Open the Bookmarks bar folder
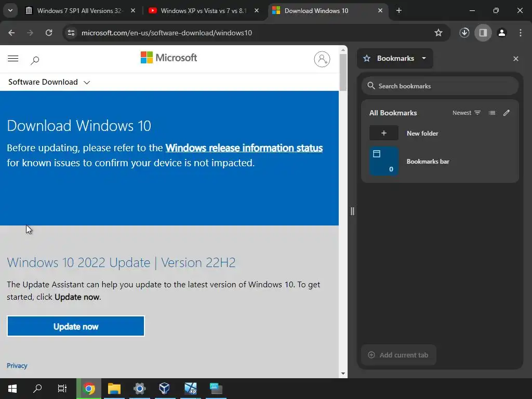 (x=440, y=161)
